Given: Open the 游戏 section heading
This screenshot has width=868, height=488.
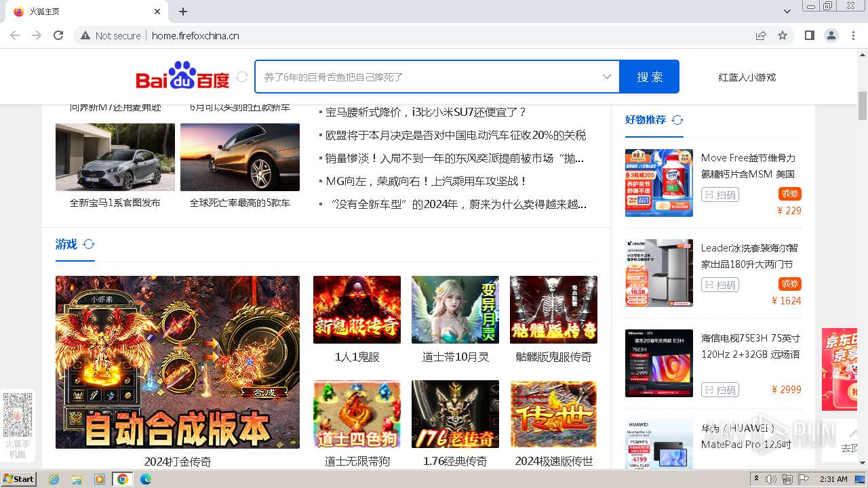Looking at the screenshot, I should point(66,245).
